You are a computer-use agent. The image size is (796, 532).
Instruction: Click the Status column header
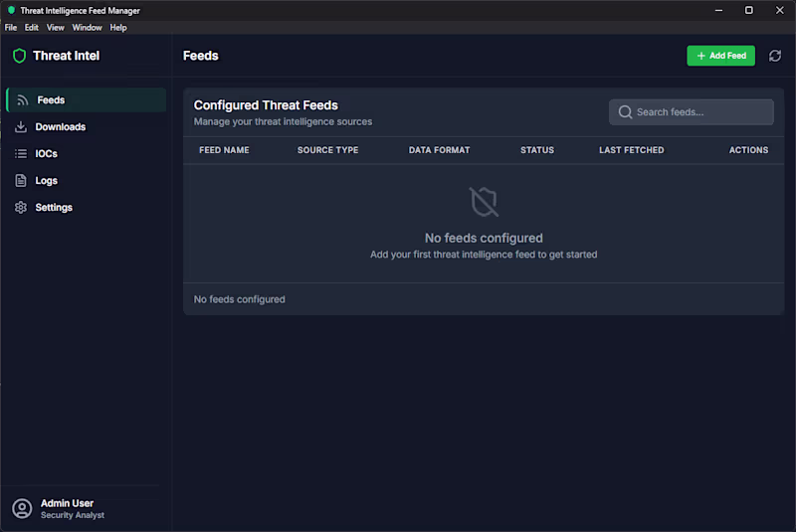click(x=537, y=150)
